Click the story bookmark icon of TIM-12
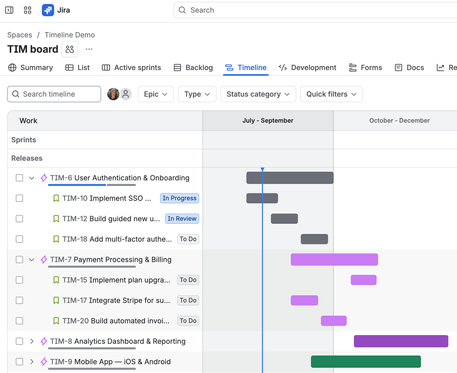This screenshot has height=373, width=457. [x=56, y=219]
